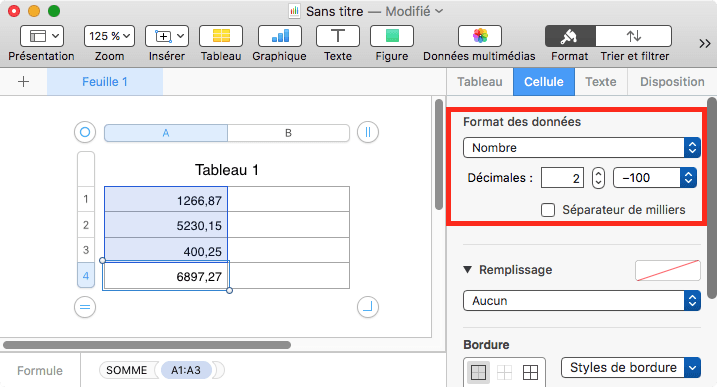Click the sheet vertical scrollbar

pyautogui.click(x=439, y=154)
